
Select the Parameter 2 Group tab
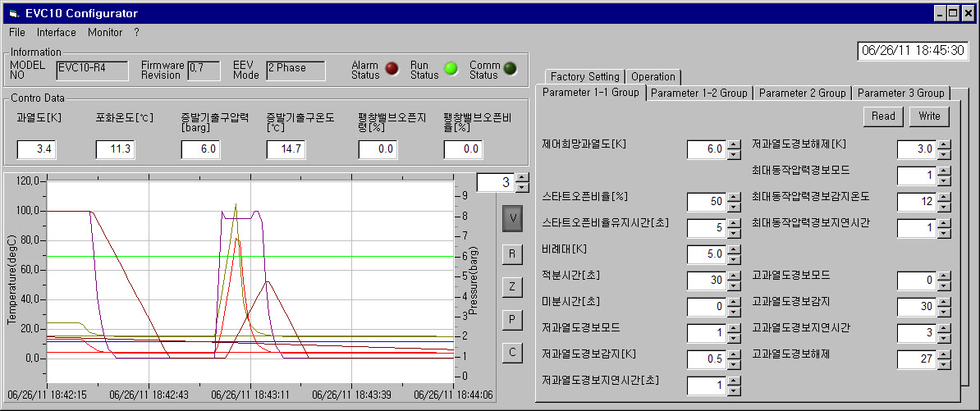point(803,93)
